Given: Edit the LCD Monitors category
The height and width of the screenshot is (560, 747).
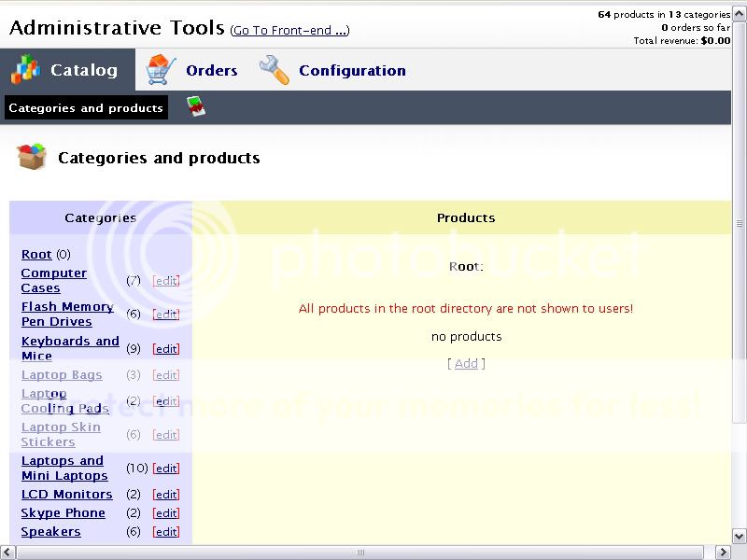Looking at the screenshot, I should pyautogui.click(x=166, y=495).
